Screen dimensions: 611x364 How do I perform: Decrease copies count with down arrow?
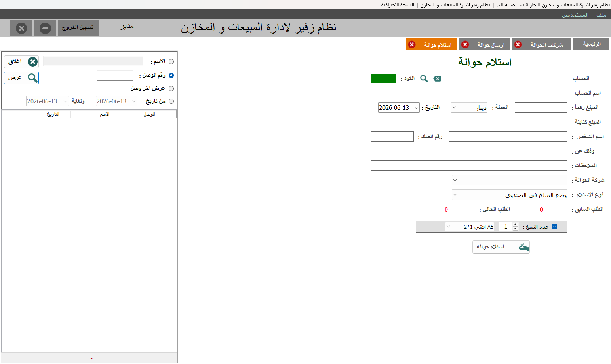tap(515, 229)
